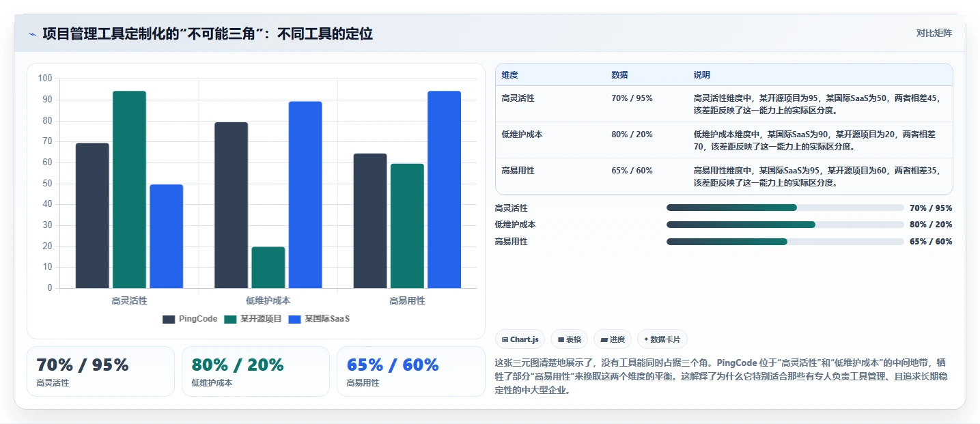Click the 80% / 20% table cell
Screen dimensions: 980x424
[632, 135]
